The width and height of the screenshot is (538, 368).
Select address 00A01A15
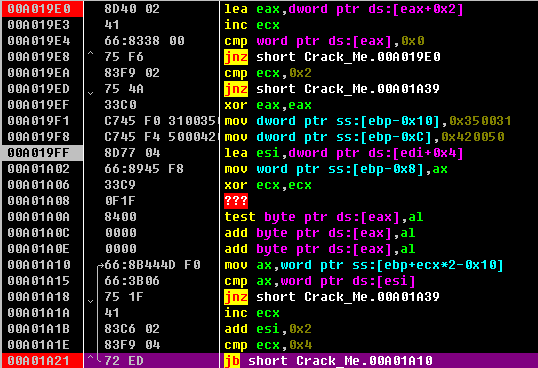point(39,281)
